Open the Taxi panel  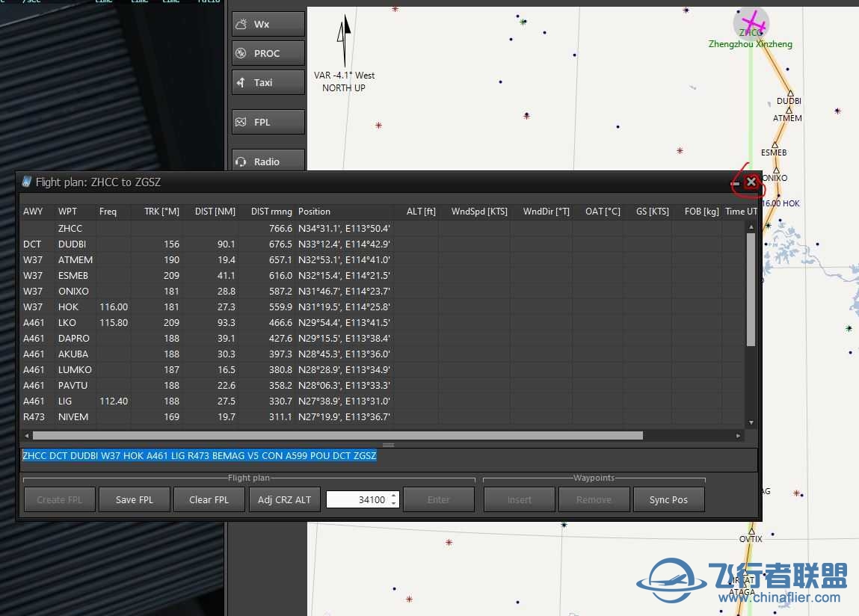(268, 82)
